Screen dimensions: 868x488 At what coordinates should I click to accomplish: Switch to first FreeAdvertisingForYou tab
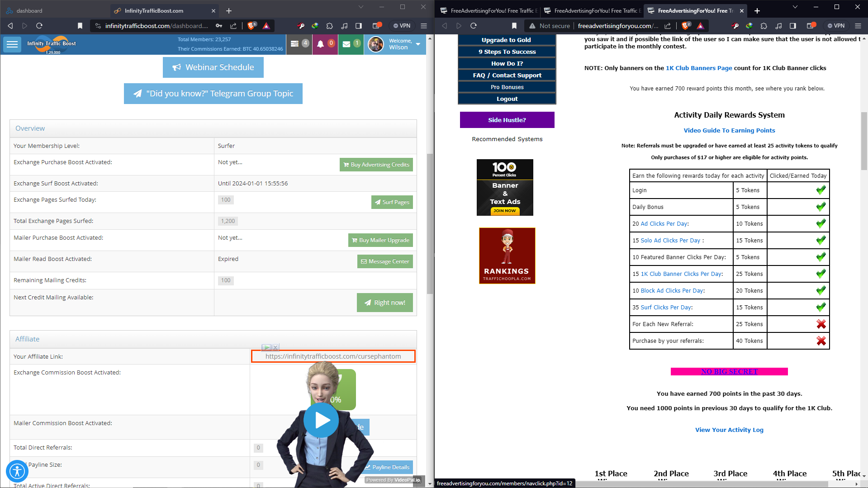point(489,10)
